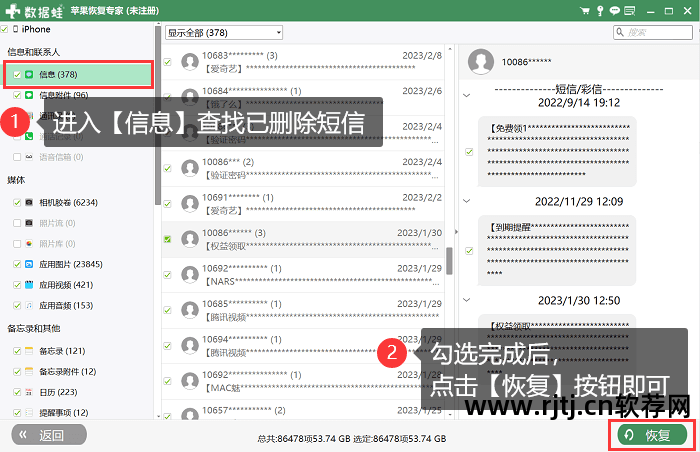This screenshot has height=452, width=700.
Task: Click the 短信/彩信 header text
Action: click(579, 89)
